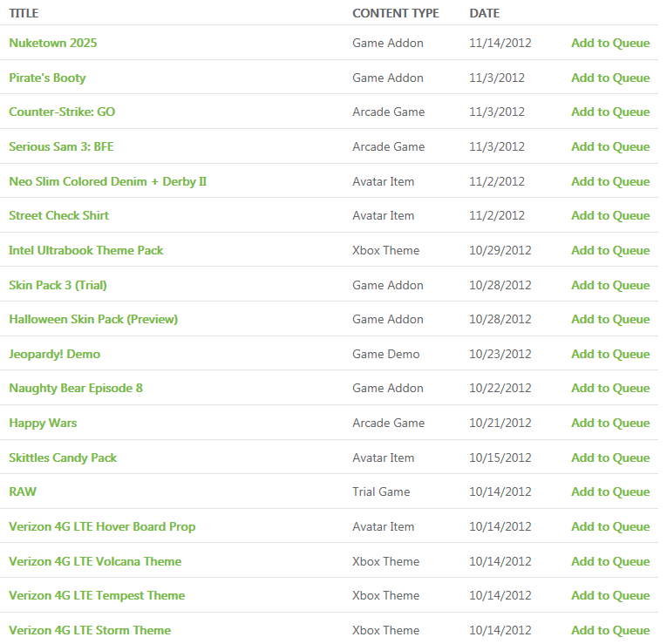Click the 10/22/2012 date cell
The width and height of the screenshot is (667, 644).
pyautogui.click(x=500, y=388)
